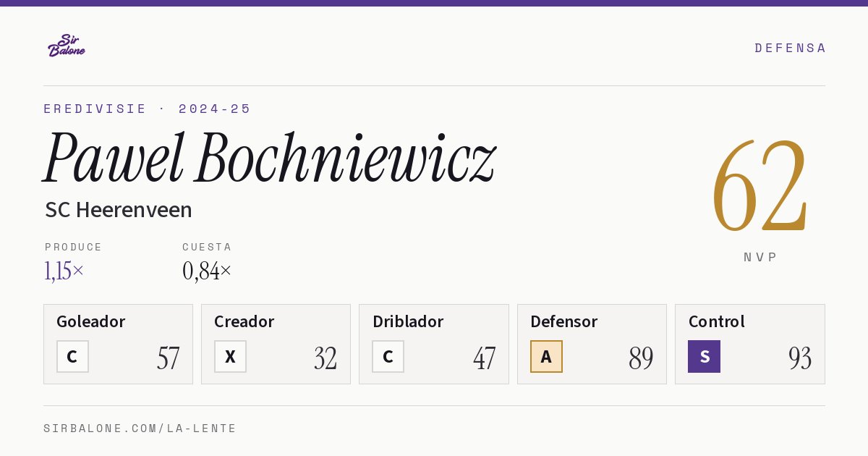This screenshot has width=868, height=456.
Task: Click the Goleador score 57
Action: tap(168, 358)
